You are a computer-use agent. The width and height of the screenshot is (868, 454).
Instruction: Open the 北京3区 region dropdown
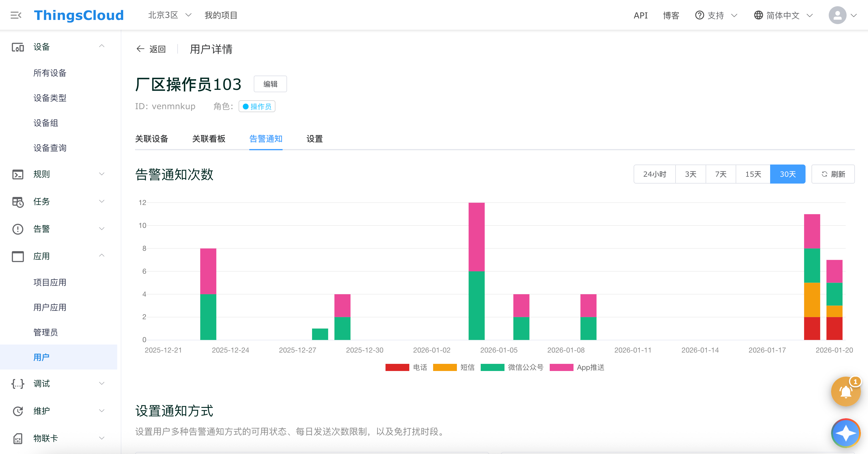(x=170, y=15)
